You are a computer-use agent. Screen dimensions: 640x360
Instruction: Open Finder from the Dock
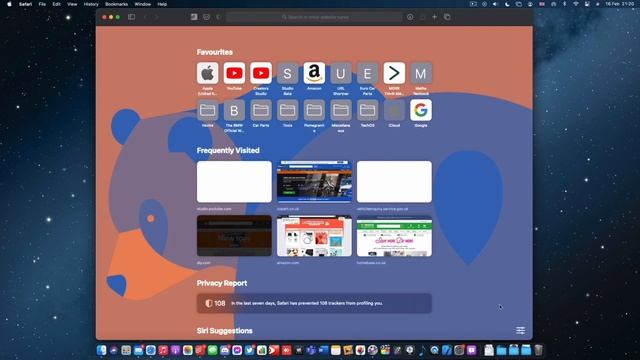click(102, 350)
